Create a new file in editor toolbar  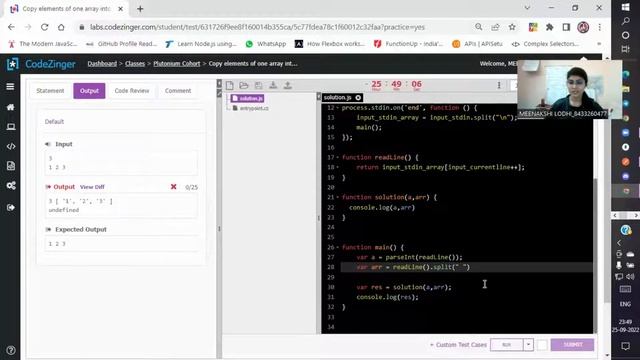tap(229, 85)
